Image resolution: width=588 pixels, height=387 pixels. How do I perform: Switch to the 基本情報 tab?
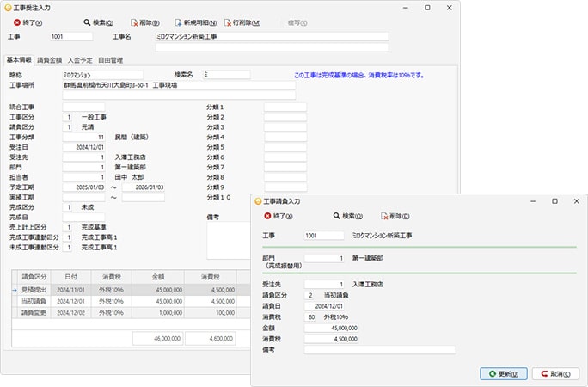[19, 60]
